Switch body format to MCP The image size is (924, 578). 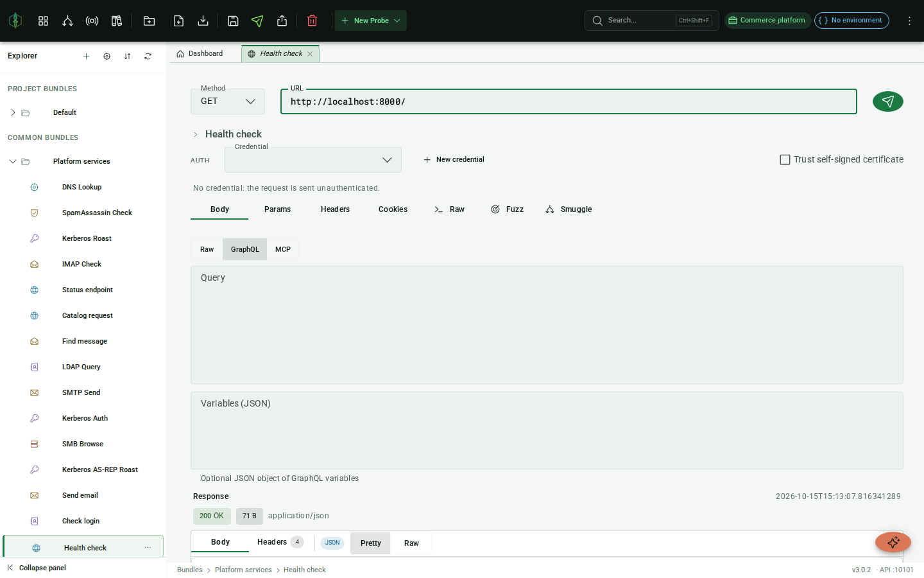click(x=283, y=249)
